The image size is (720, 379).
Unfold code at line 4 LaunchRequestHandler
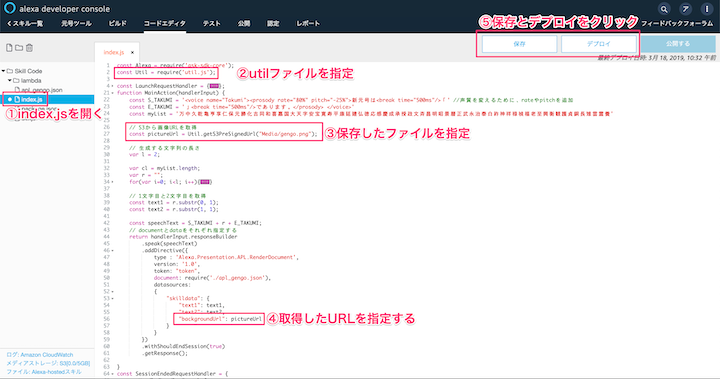click(x=112, y=86)
